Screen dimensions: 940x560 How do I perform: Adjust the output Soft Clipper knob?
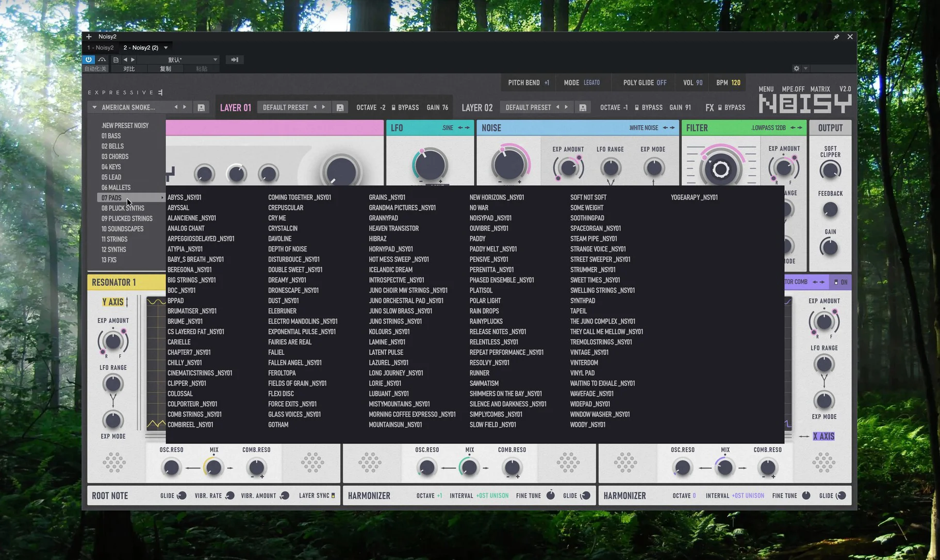pos(830,170)
